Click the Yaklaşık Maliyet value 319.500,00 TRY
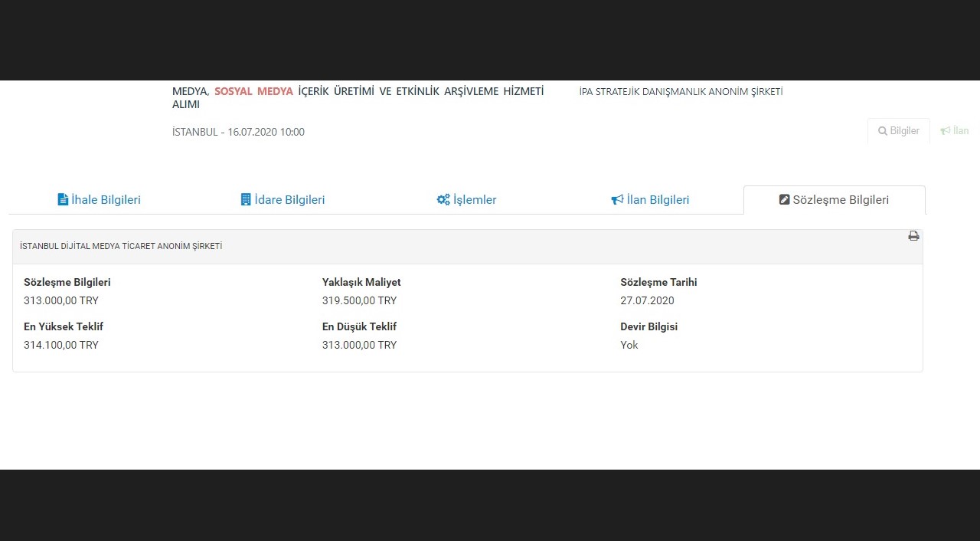This screenshot has height=541, width=980. coord(359,300)
